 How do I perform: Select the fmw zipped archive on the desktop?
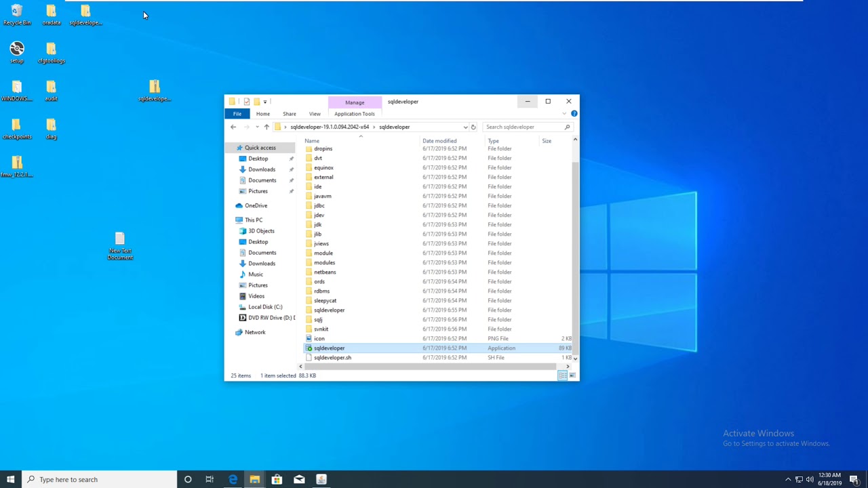pos(17,167)
